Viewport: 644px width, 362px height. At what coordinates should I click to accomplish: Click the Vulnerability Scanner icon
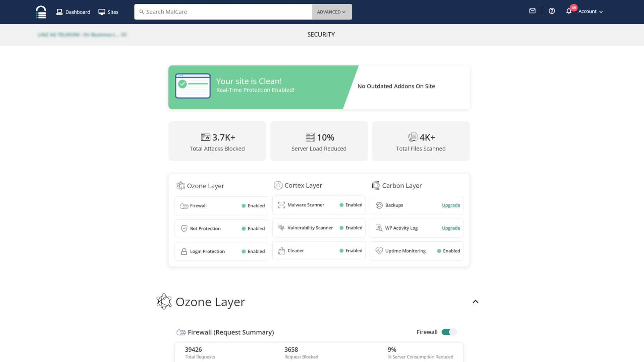(281, 228)
